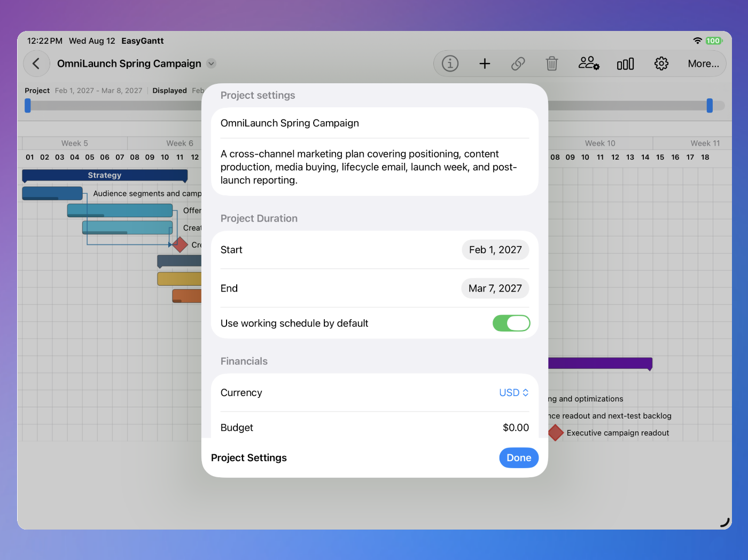Click the next-test backlog task label
The height and width of the screenshot is (560, 748).
[x=610, y=416]
